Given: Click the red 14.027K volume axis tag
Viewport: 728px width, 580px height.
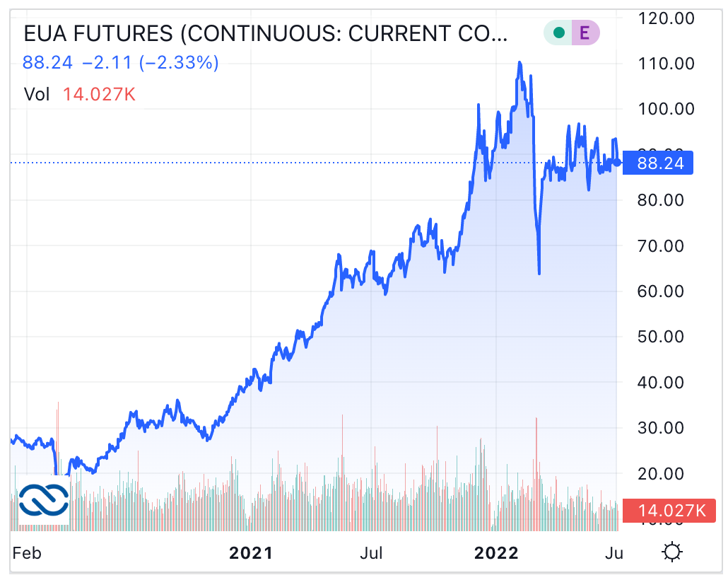Looking at the screenshot, I should (x=671, y=510).
